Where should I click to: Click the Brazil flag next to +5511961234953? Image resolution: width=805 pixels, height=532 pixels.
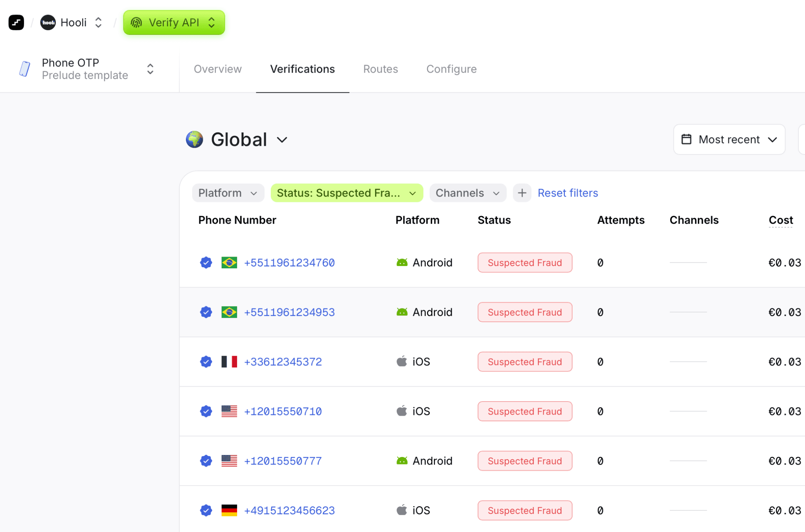coord(229,312)
